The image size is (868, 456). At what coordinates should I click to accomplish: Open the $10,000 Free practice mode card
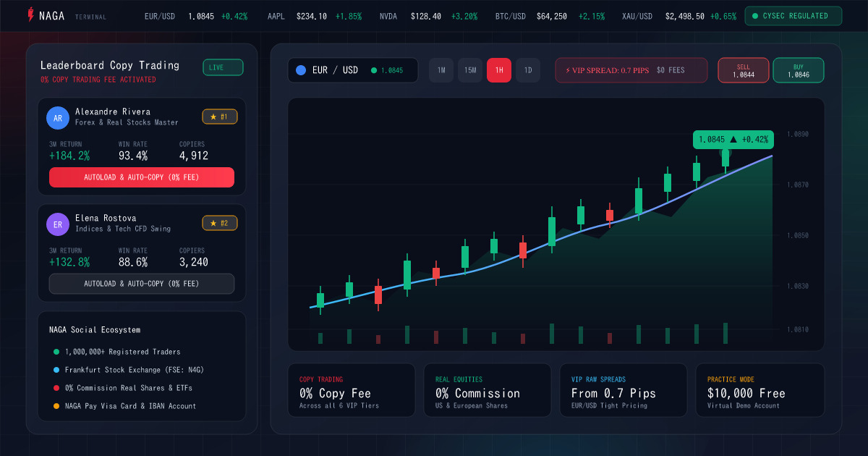[x=760, y=390]
